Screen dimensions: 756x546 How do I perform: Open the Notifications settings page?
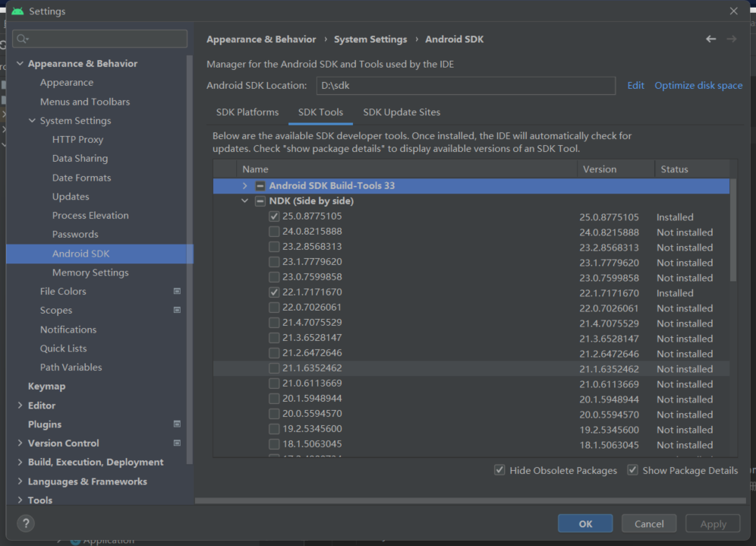[x=68, y=330]
